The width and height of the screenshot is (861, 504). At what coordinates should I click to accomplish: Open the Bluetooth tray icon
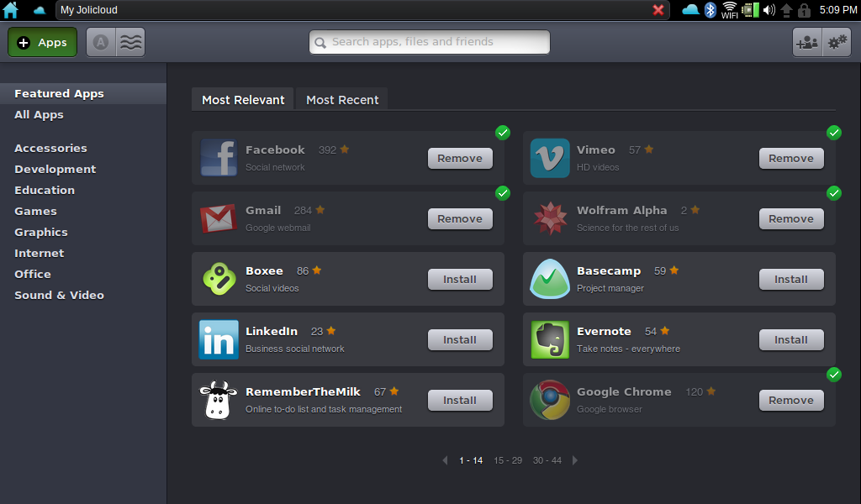tap(710, 10)
